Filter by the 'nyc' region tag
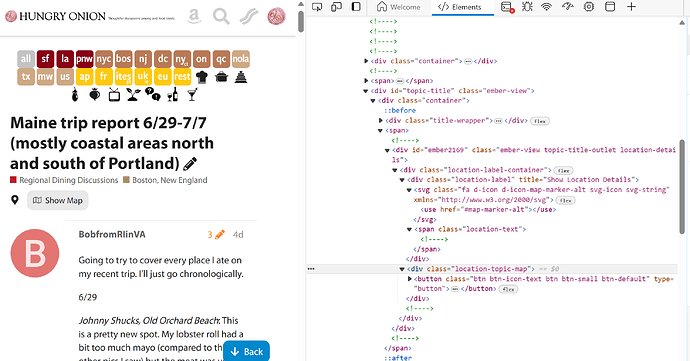 coord(104,59)
